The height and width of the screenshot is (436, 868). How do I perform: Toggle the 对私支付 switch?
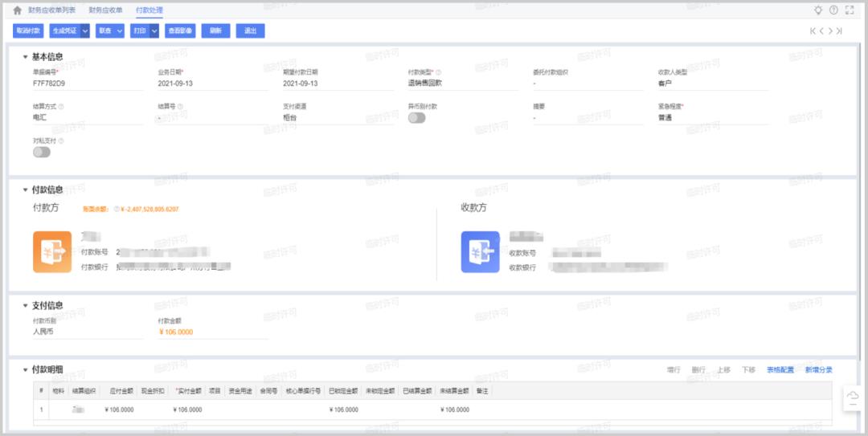(41, 152)
